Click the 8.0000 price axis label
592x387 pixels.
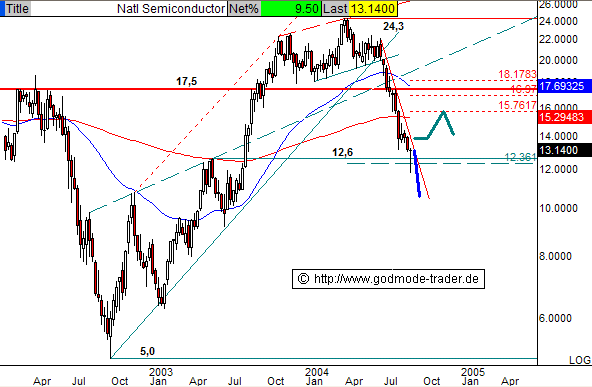coord(555,256)
